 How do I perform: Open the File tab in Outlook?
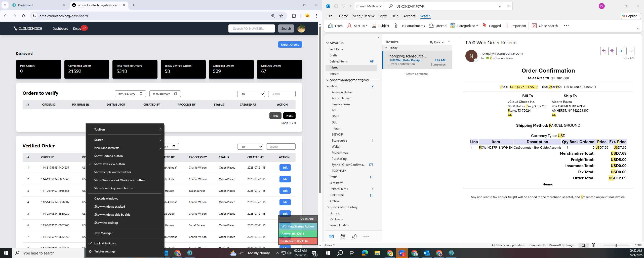click(x=330, y=16)
